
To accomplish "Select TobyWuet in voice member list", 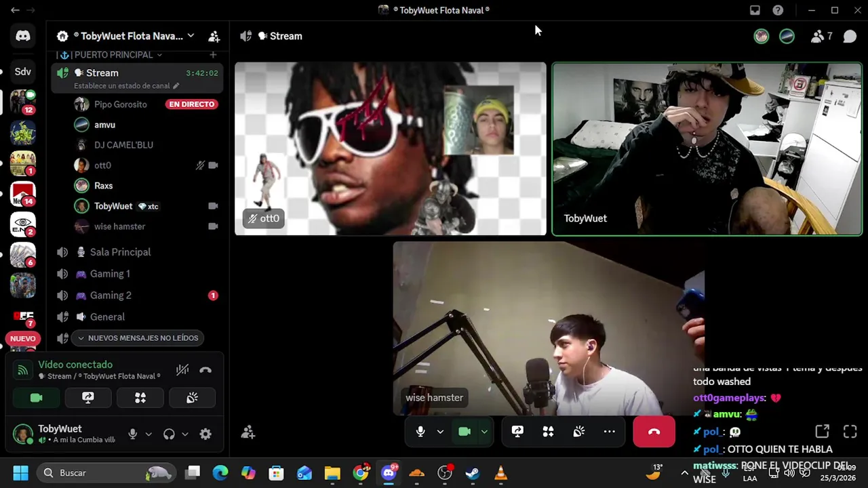I will tap(113, 206).
